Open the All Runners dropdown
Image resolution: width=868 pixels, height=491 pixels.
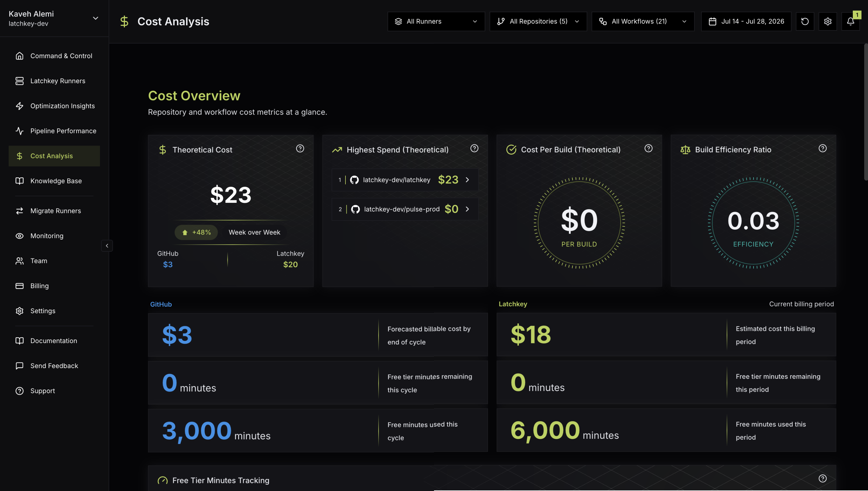tap(436, 21)
